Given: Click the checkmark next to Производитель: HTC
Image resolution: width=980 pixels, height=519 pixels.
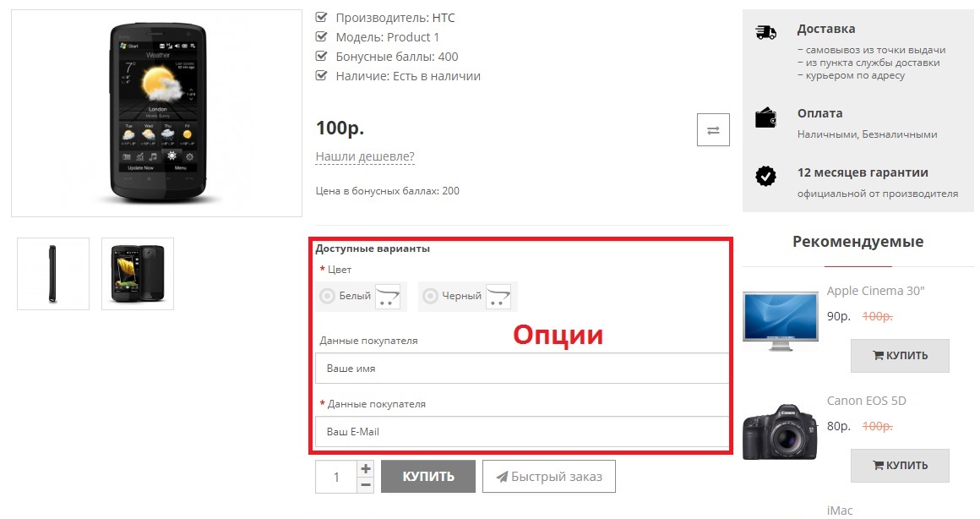Looking at the screenshot, I should point(321,17).
